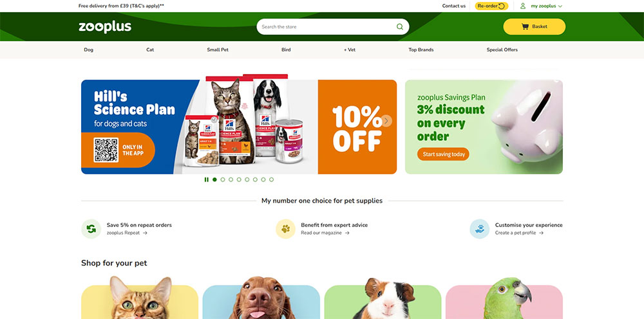Screen dimensions: 644x319
Task: Select the second carousel slide dot
Action: pos(223,179)
